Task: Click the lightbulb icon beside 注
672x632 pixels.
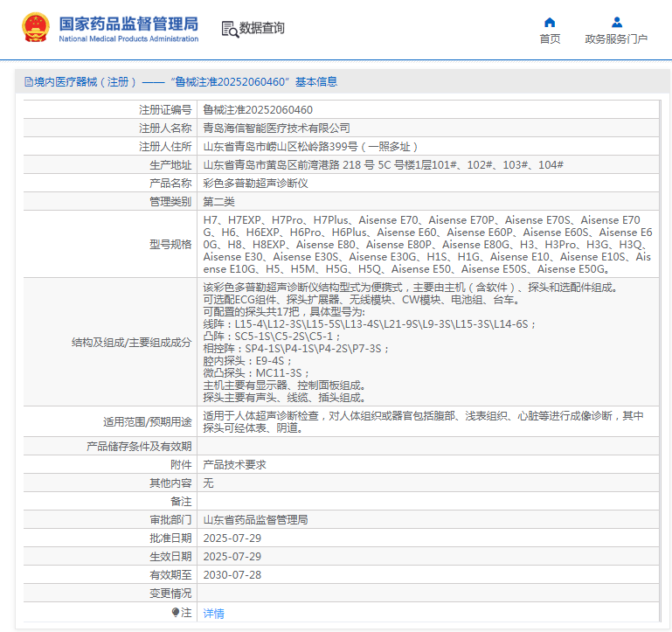Action: click(x=176, y=613)
